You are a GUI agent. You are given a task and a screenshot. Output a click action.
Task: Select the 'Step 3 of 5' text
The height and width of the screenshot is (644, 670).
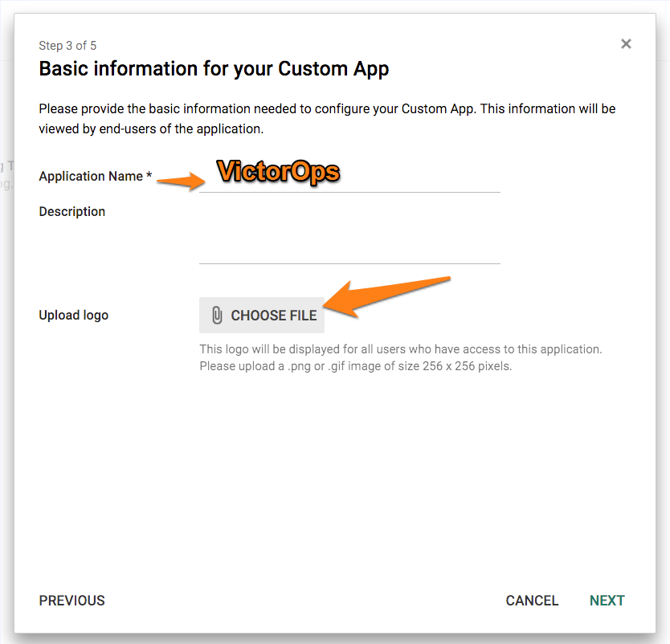click(67, 46)
